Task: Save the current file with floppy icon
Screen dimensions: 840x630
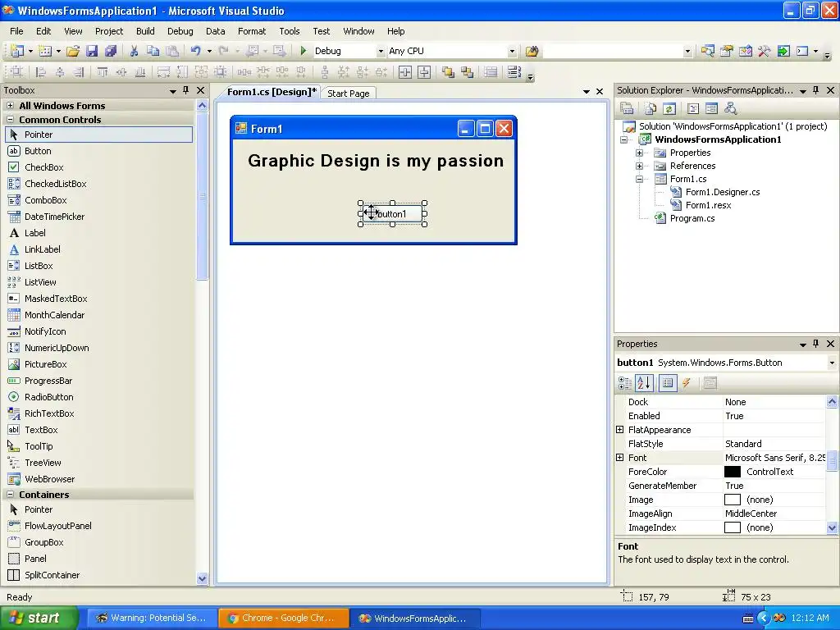Action: pos(92,51)
